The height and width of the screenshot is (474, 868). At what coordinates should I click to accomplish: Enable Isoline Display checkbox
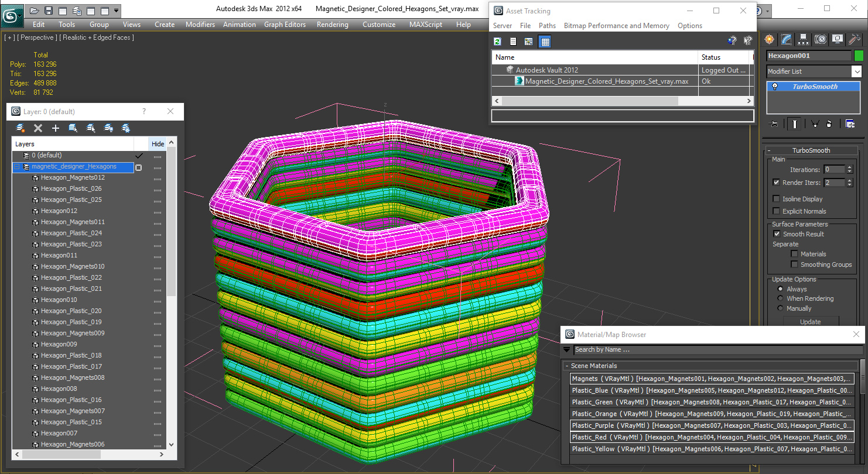coord(776,199)
